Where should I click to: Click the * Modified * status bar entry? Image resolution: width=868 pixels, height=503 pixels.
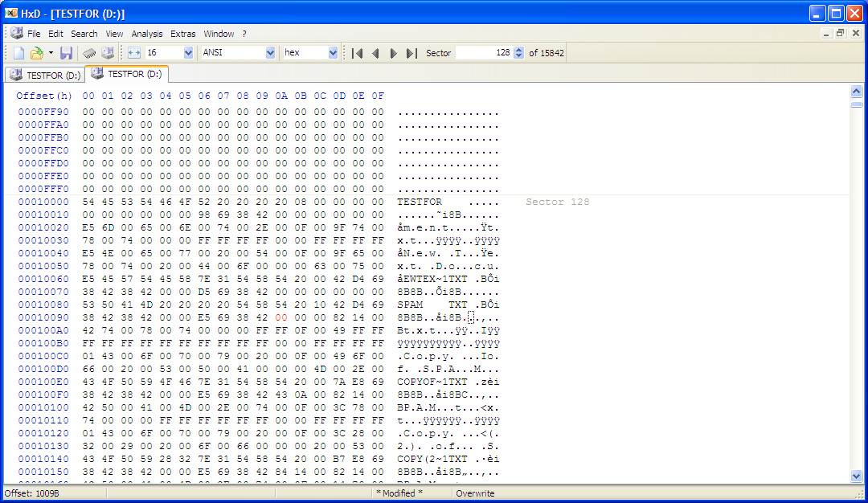click(x=399, y=493)
